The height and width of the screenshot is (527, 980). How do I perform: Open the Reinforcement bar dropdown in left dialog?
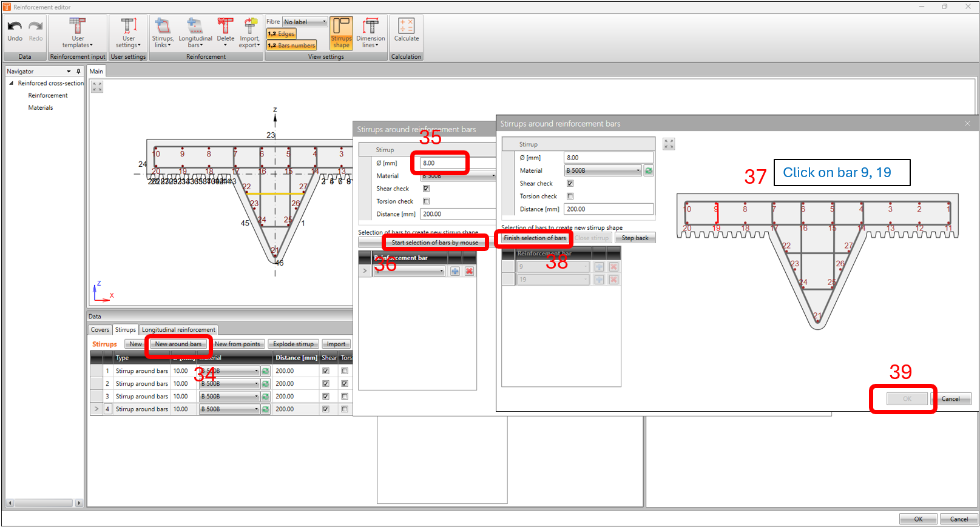tap(410, 271)
